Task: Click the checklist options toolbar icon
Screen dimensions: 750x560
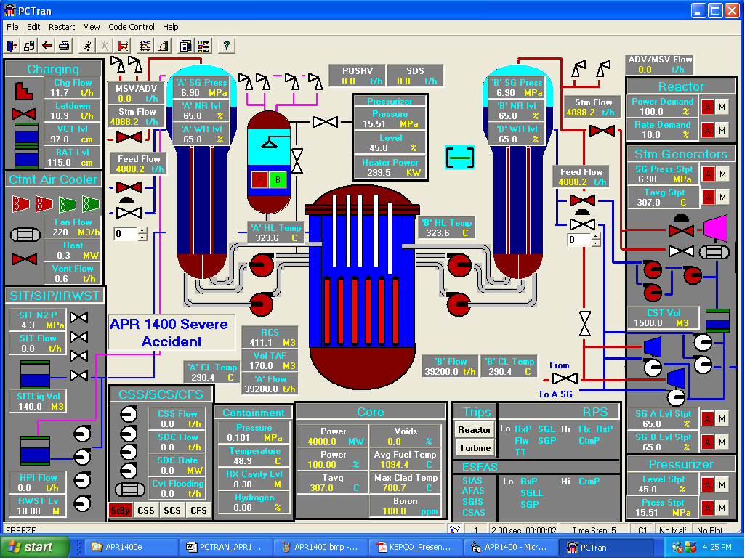Action: click(203, 46)
